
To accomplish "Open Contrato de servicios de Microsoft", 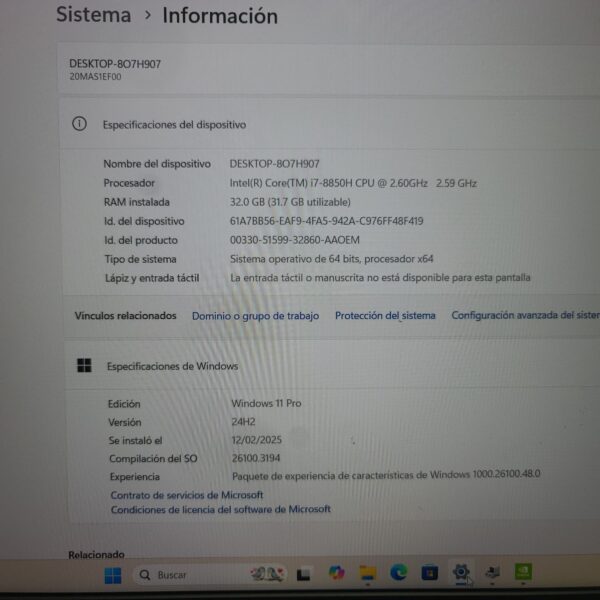I will pos(187,495).
